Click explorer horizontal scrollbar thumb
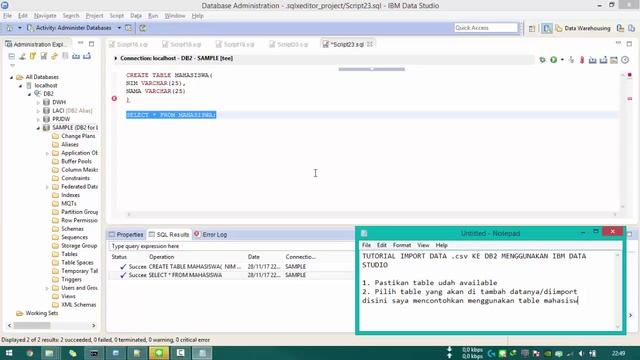The width and height of the screenshot is (640, 360). (32, 325)
